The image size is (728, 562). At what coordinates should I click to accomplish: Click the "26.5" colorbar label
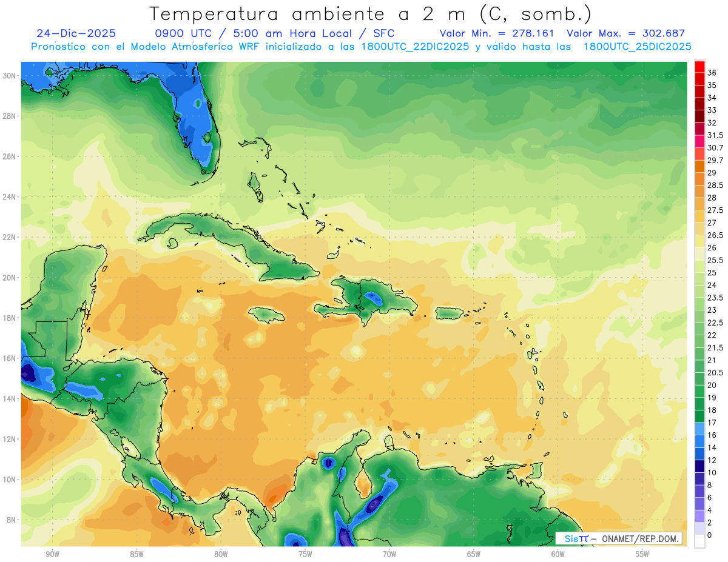pos(715,235)
